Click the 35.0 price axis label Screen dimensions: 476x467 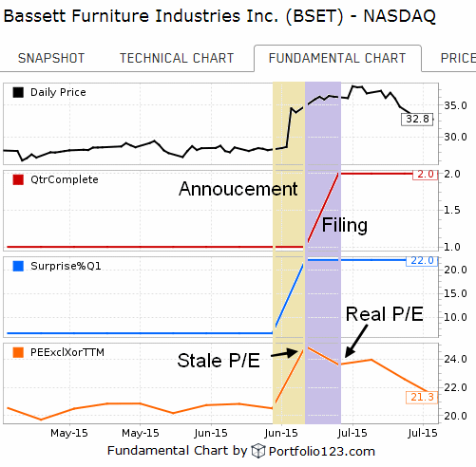click(455, 105)
